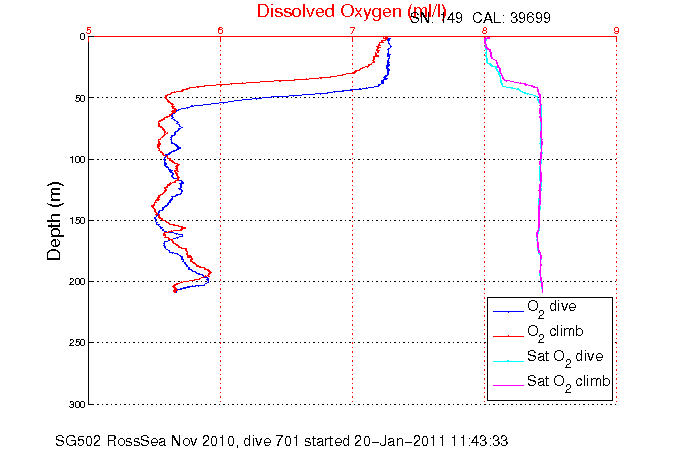681x454 pixels.
Task: Click the 'Dissolved Oxygen (ml/l)' axis title
Action: 352,11
